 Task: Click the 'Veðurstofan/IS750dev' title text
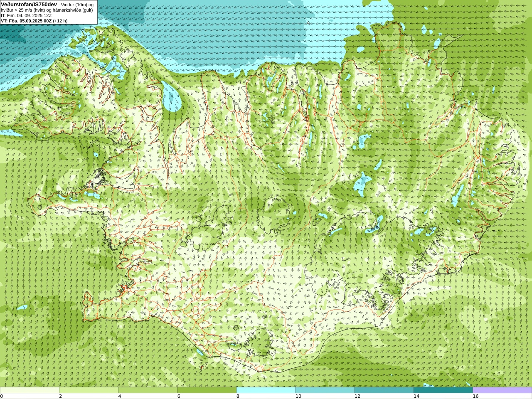29,4
